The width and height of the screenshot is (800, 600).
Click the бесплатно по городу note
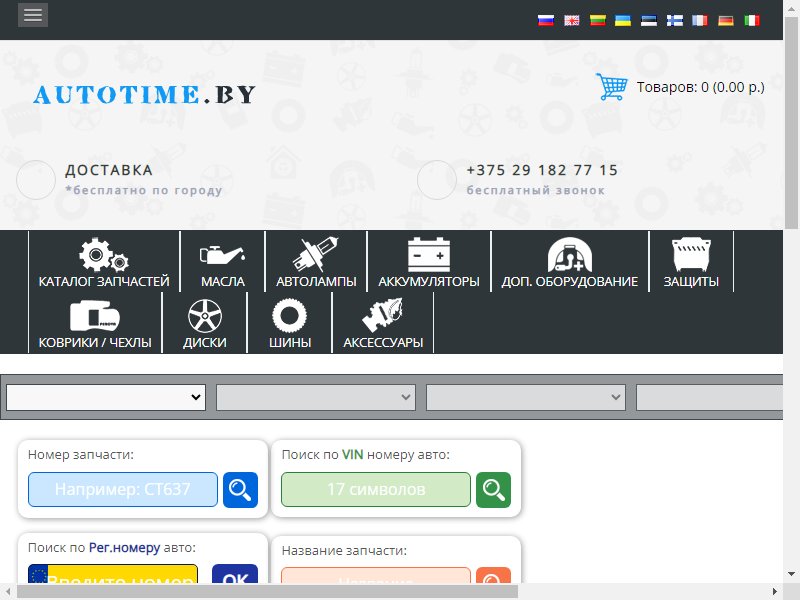[144, 190]
